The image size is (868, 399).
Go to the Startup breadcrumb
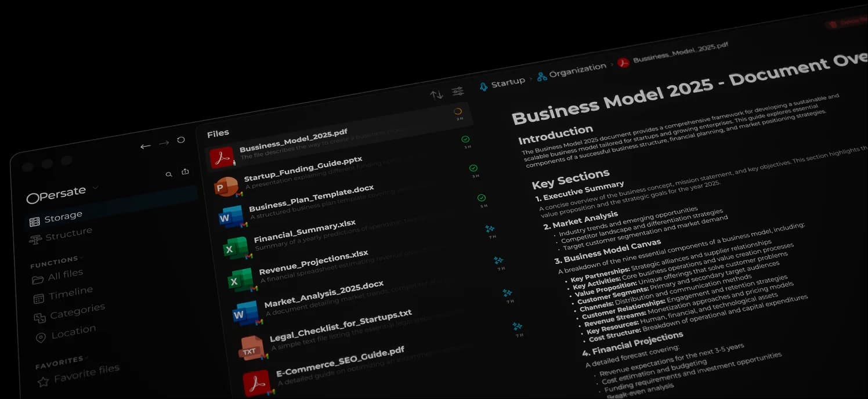point(502,84)
